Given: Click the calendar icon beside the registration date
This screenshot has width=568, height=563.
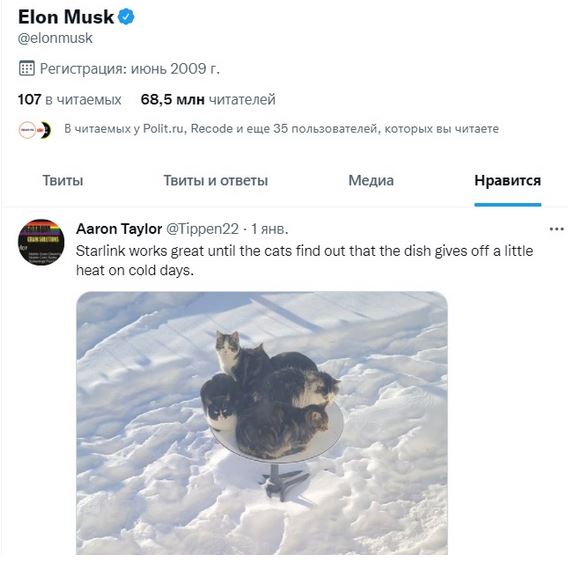Looking at the screenshot, I should 26,68.
